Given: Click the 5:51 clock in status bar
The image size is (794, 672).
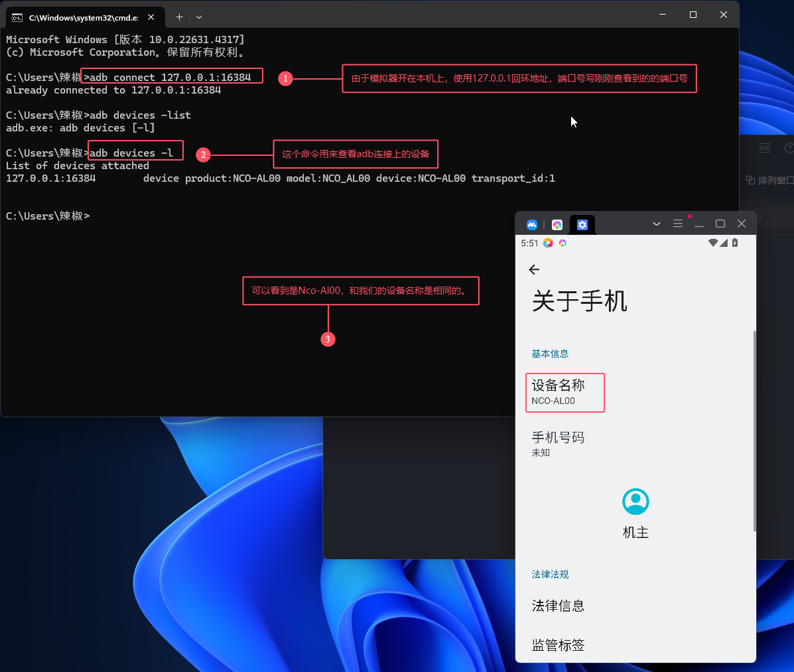Looking at the screenshot, I should (529, 243).
